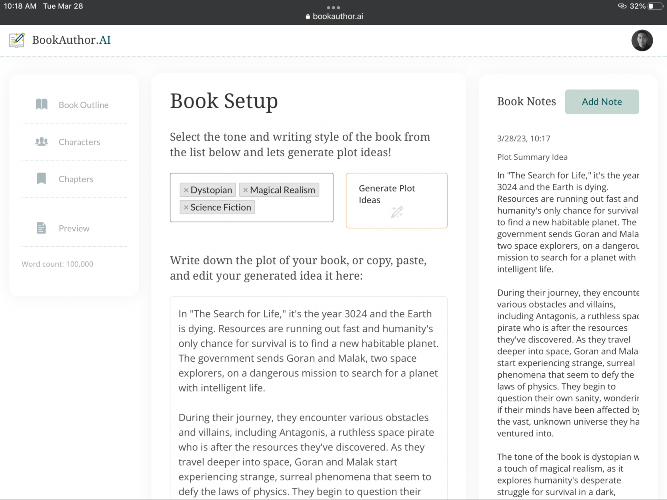Select Chapters in the sidebar
The image size is (667, 500).
[76, 179]
